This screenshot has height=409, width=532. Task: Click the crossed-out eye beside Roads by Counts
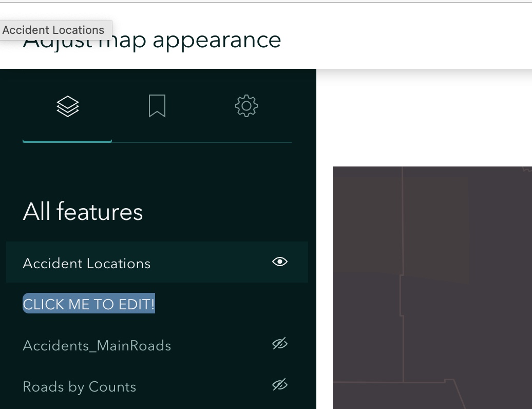(279, 384)
